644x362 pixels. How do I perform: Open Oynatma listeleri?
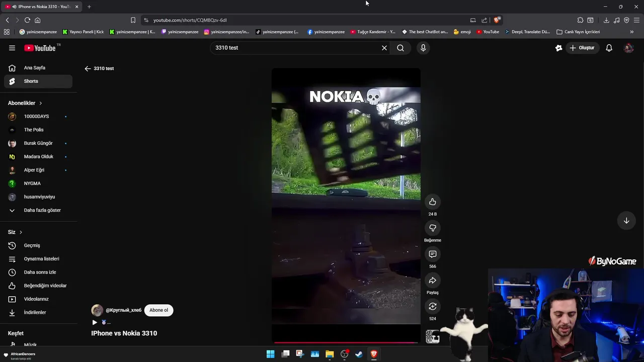point(38,259)
